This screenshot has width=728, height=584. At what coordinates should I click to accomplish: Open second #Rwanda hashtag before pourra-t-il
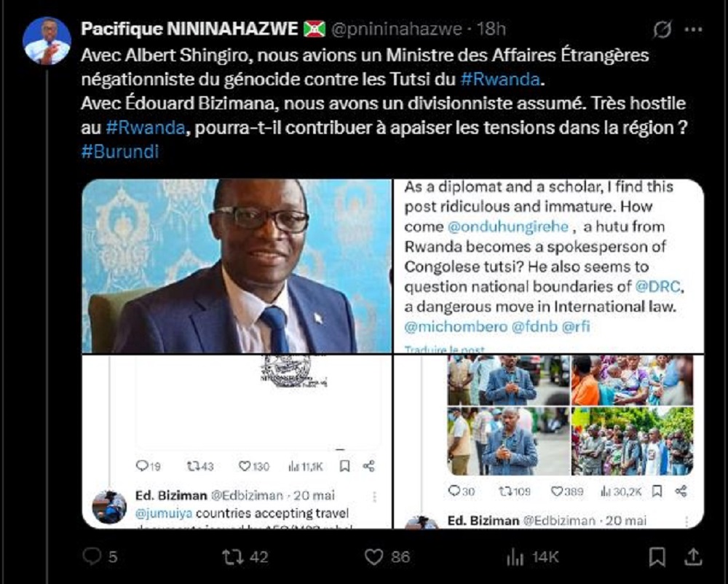click(x=146, y=127)
